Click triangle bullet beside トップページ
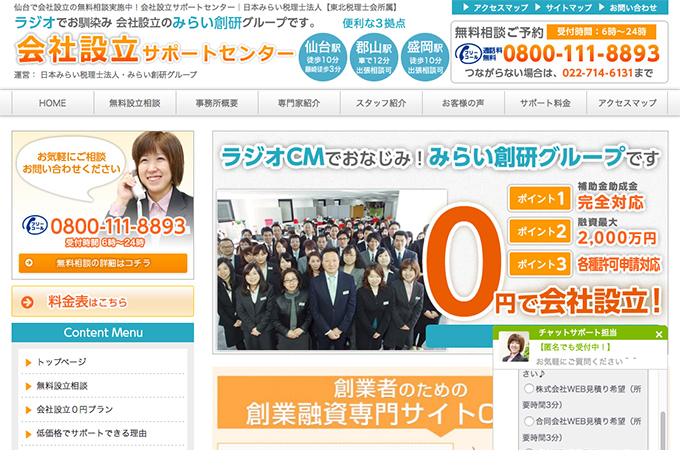 tap(29, 362)
